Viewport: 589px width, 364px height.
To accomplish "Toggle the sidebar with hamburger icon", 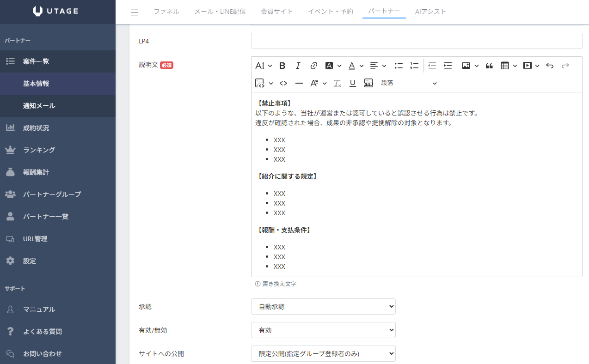I will coord(135,12).
